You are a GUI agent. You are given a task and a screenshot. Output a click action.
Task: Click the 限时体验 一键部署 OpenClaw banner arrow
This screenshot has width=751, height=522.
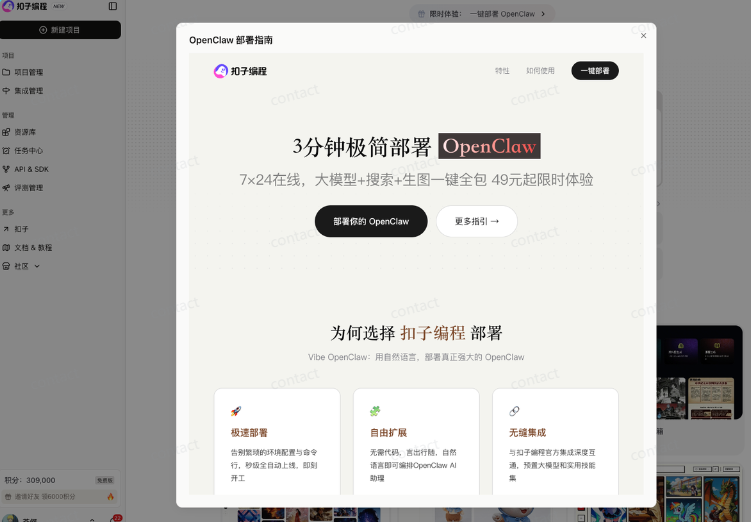[542, 14]
